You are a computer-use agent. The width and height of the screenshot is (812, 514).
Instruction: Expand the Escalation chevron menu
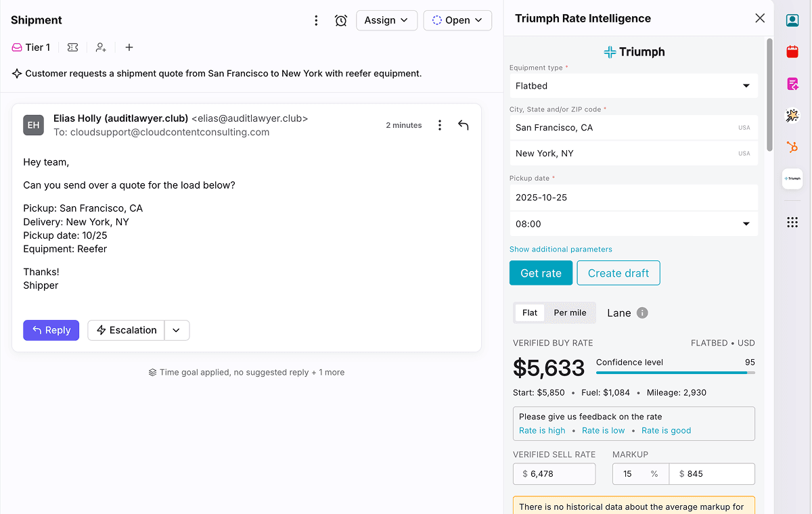point(177,330)
